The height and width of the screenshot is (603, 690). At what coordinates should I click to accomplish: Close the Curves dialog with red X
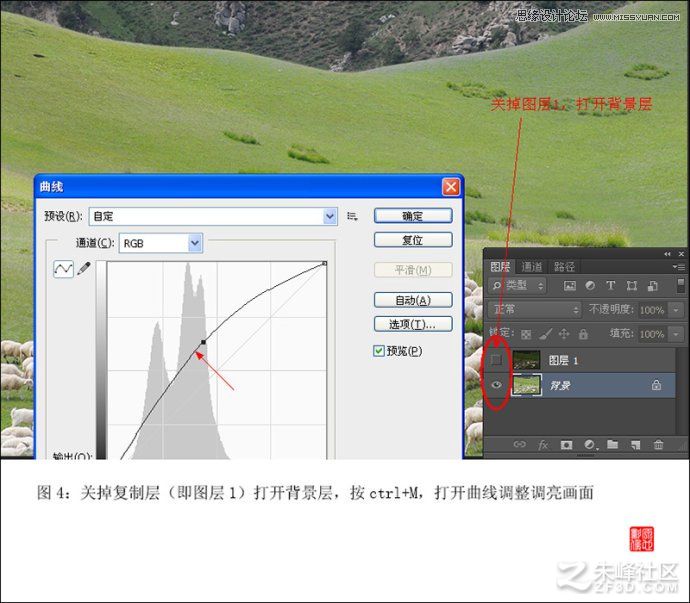pyautogui.click(x=451, y=187)
